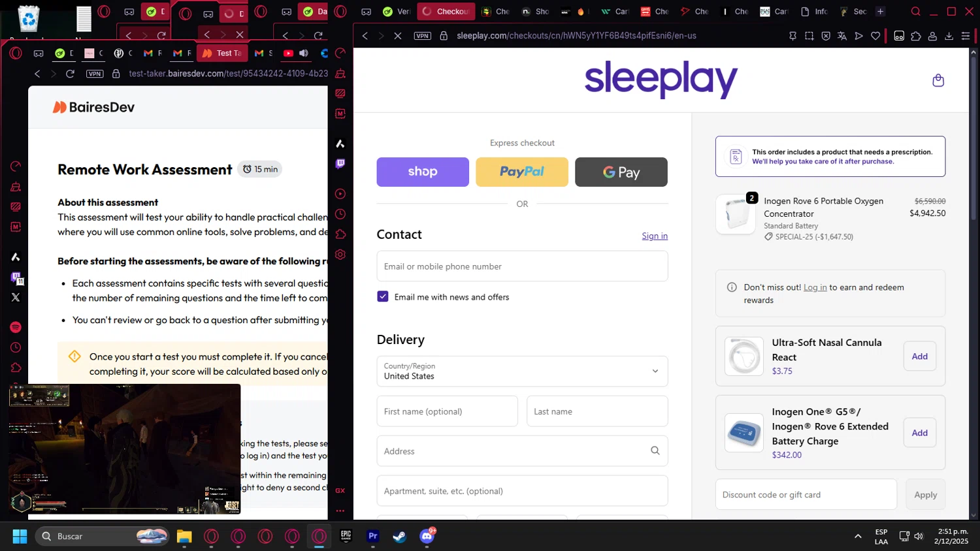Click the Last name field

[597, 411]
